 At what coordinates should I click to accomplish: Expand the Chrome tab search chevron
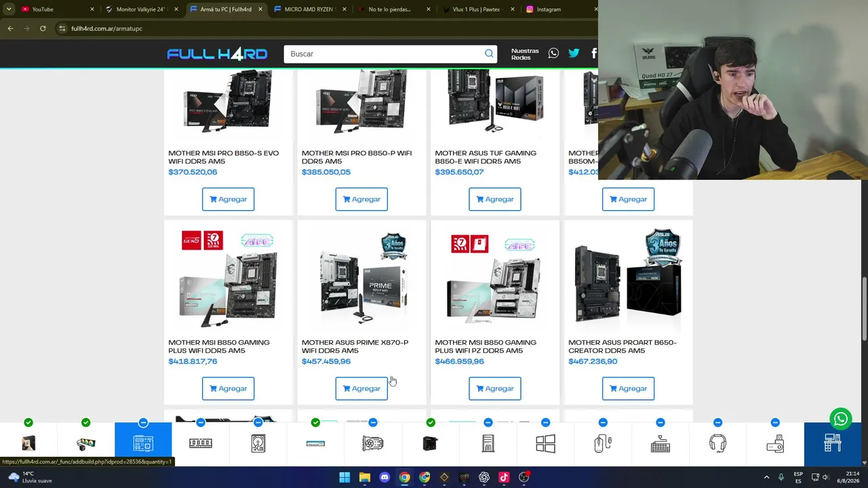[x=9, y=9]
